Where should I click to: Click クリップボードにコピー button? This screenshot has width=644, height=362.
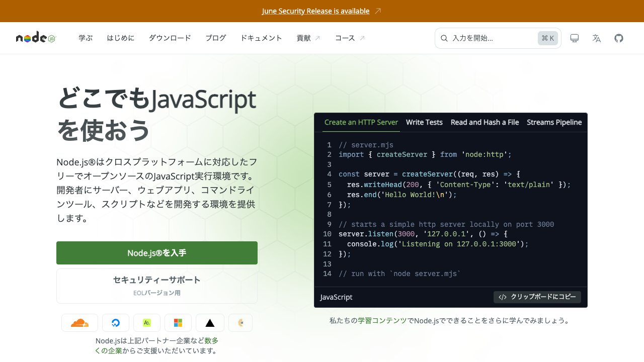coord(537,297)
